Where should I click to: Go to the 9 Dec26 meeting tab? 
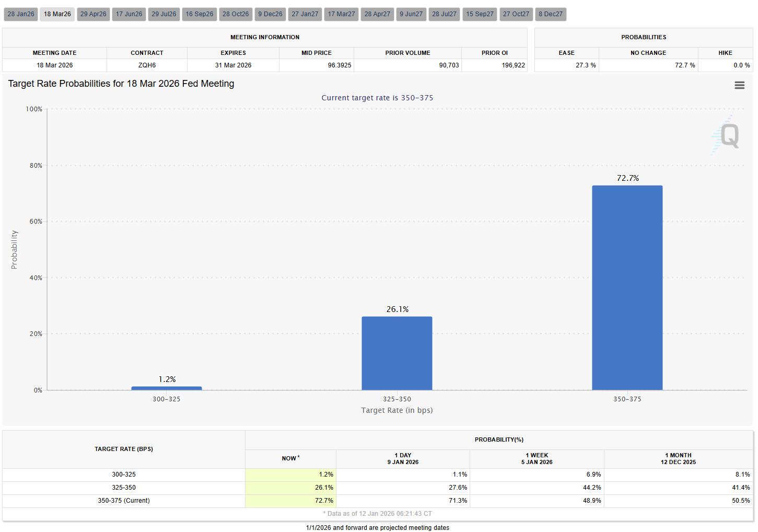[x=270, y=14]
